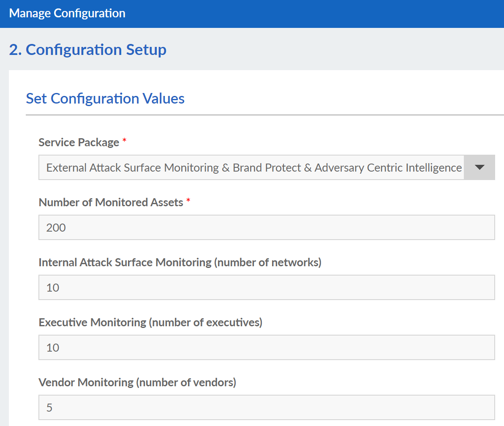Image resolution: width=504 pixels, height=426 pixels.
Task: Click the required asterisk beside Monitored Assets
Action: coord(188,202)
